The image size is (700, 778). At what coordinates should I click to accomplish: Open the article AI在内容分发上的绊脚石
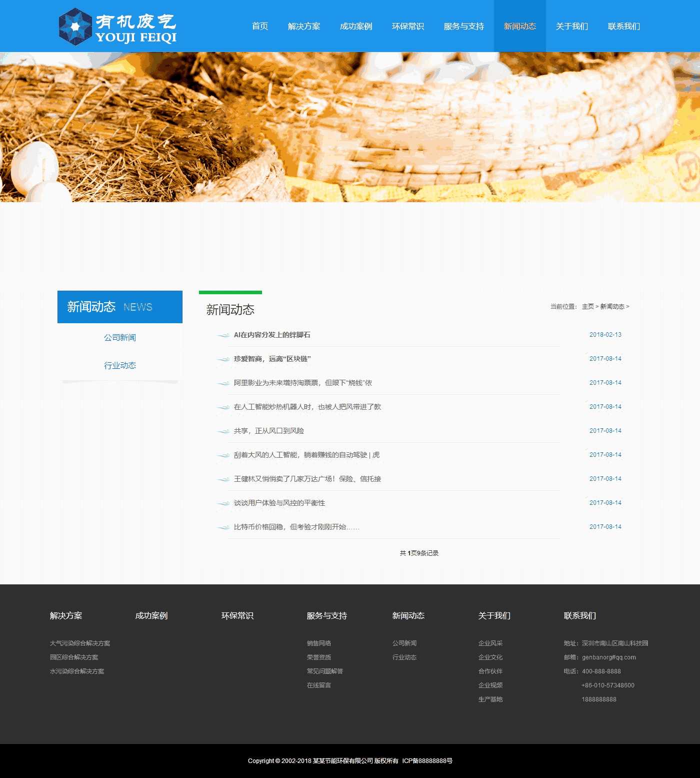(272, 335)
